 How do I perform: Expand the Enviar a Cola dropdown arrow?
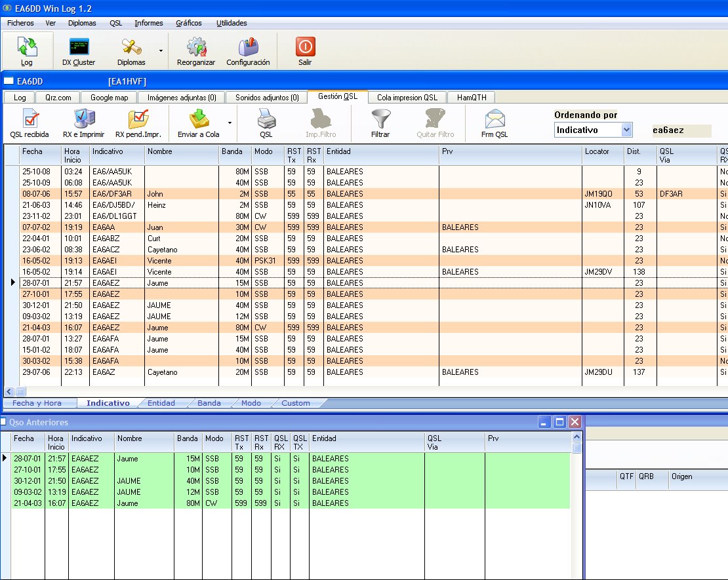[230, 123]
